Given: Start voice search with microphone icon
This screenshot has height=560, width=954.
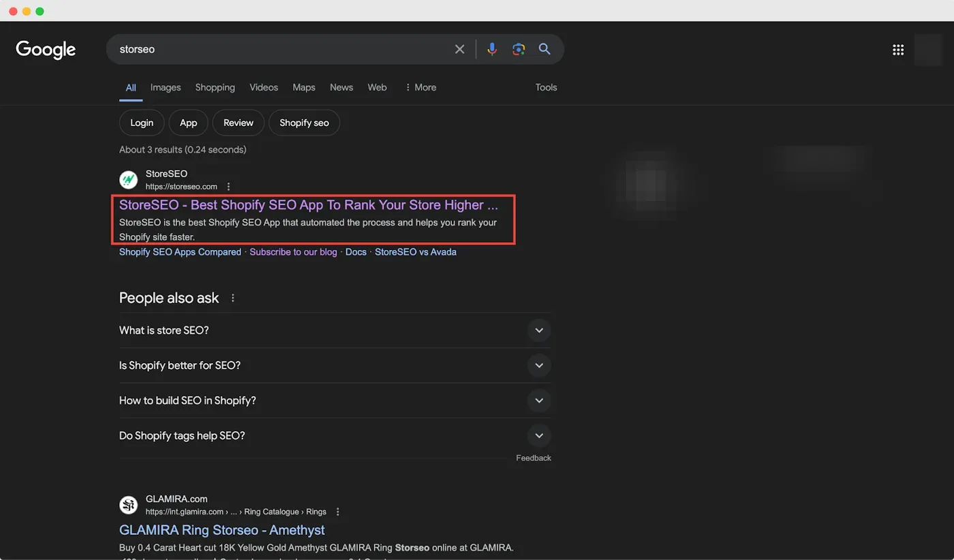Looking at the screenshot, I should click(492, 49).
